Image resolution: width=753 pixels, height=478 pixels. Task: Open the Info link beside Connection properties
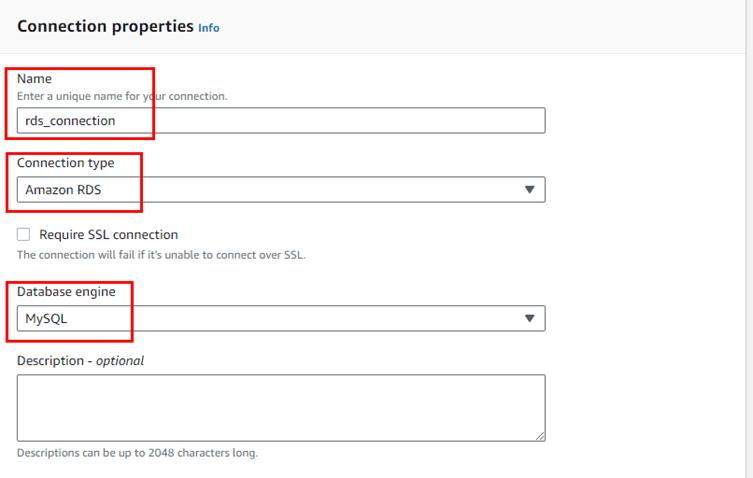pyautogui.click(x=208, y=28)
